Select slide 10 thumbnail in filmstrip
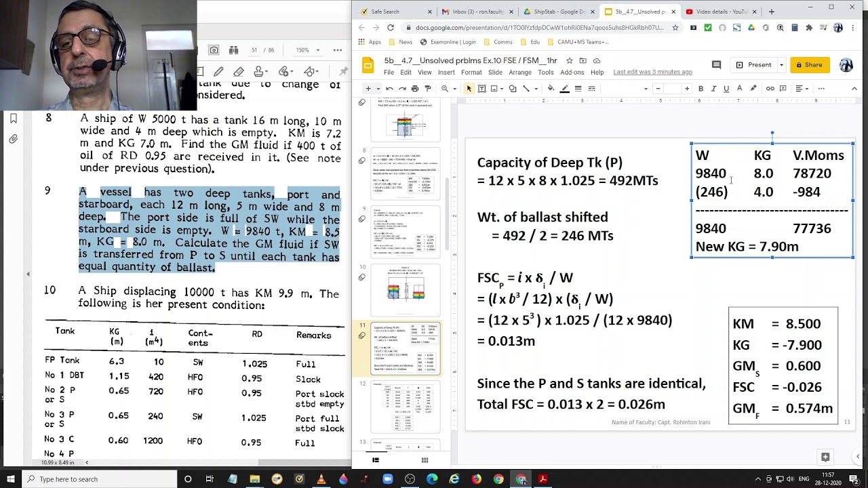Image resolution: width=868 pixels, height=488 pixels. coord(405,290)
